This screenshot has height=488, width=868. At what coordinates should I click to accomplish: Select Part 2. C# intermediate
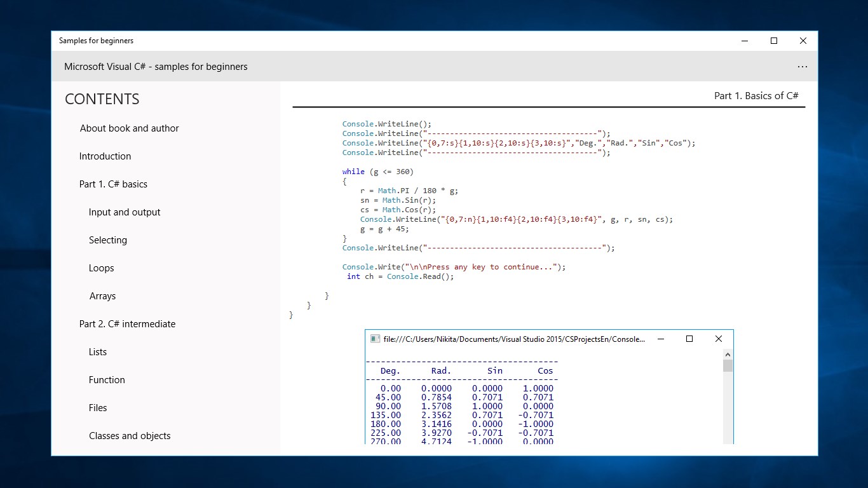127,324
